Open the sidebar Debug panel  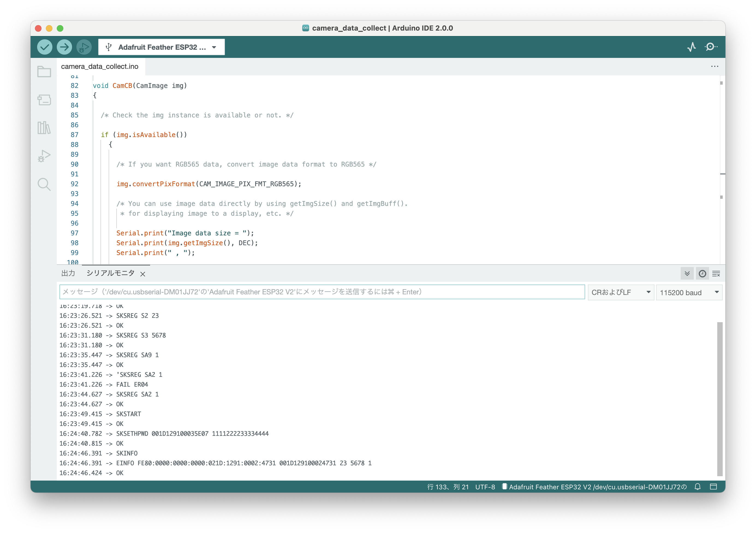[x=44, y=156]
